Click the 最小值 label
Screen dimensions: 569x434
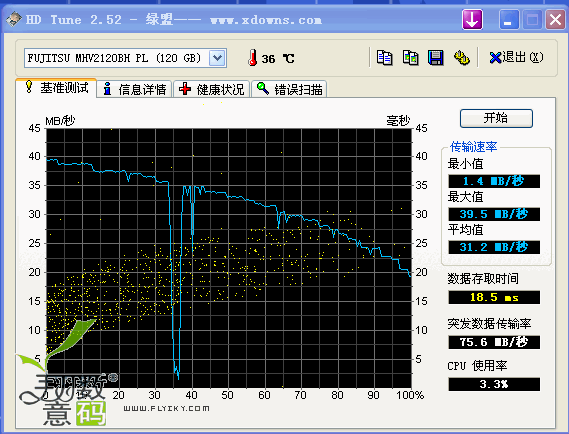point(465,164)
